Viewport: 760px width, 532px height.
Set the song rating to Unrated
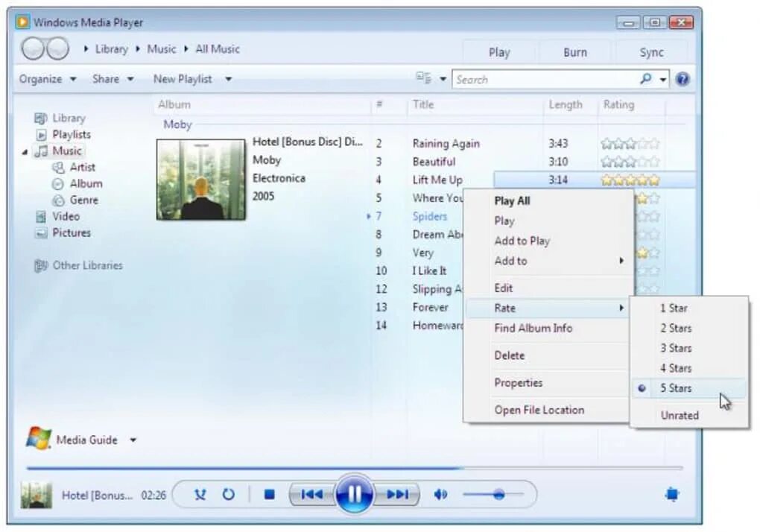[688, 415]
